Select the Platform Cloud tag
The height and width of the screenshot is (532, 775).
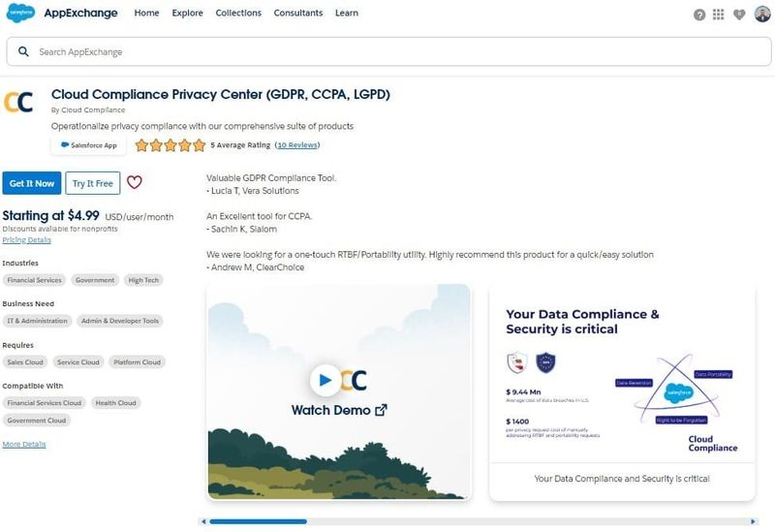click(x=137, y=361)
